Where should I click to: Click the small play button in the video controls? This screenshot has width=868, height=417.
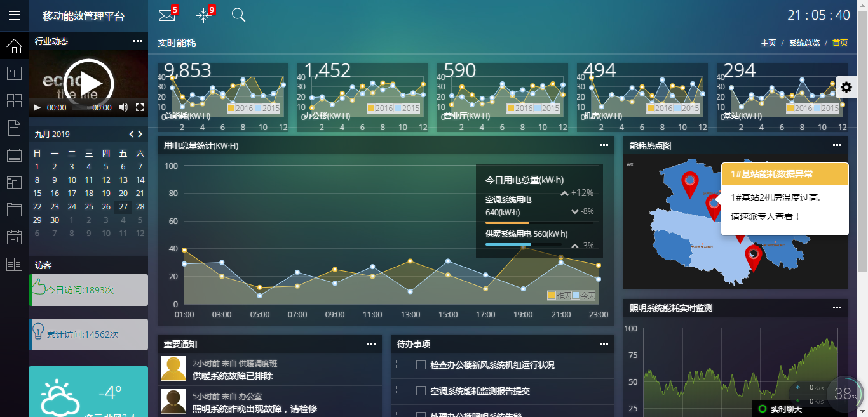coord(37,107)
